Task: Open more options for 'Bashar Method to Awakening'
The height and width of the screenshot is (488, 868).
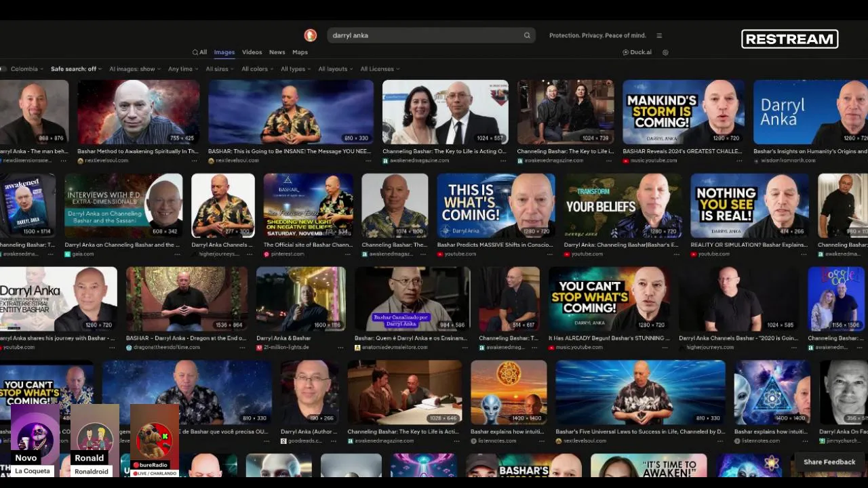Action: point(194,161)
